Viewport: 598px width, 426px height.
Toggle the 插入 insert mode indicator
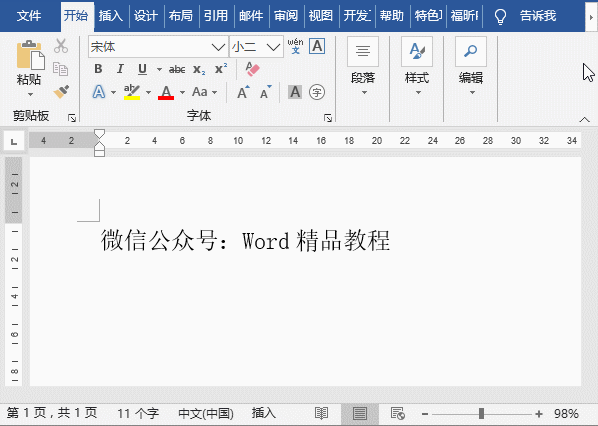coord(264,413)
